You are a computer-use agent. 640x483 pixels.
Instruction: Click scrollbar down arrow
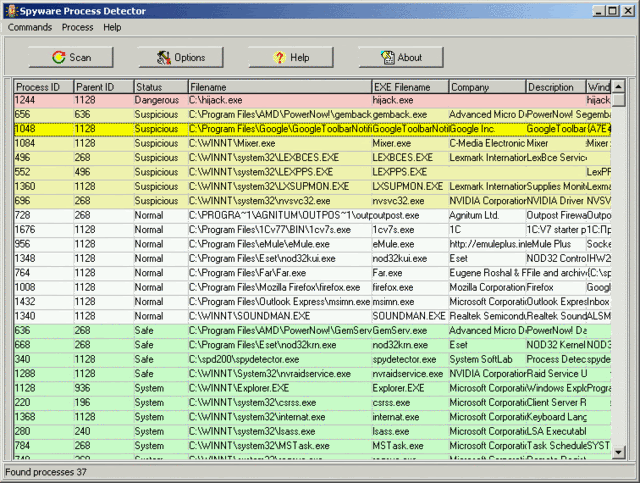click(x=618, y=452)
